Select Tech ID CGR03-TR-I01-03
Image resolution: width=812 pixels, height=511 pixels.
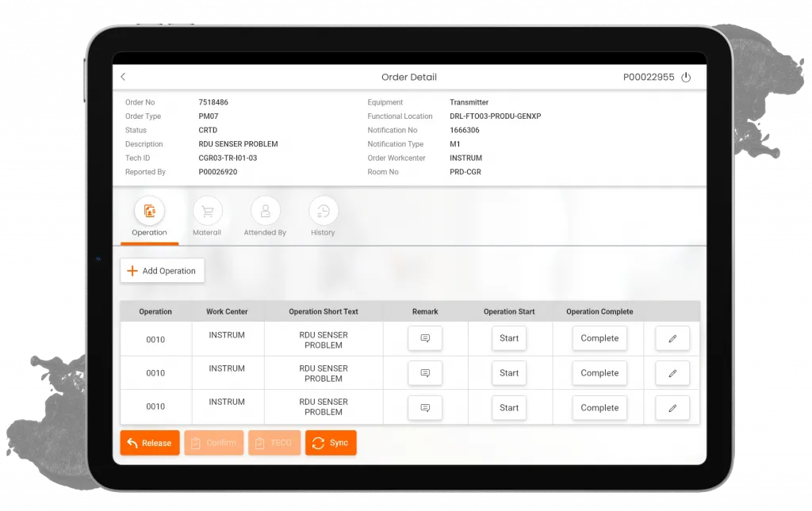pyautogui.click(x=228, y=158)
